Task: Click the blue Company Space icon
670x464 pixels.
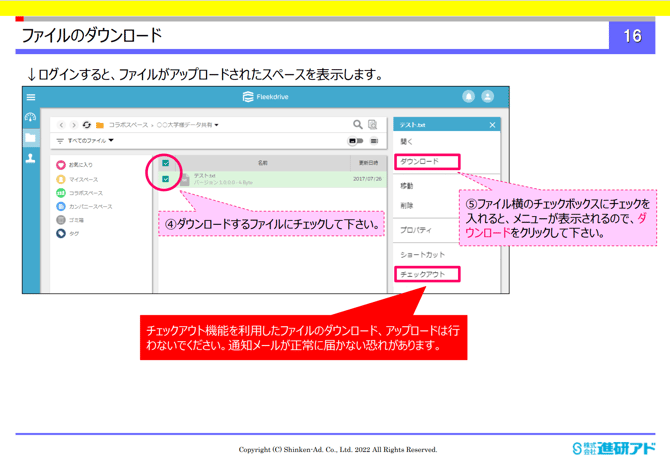Action: (x=61, y=206)
